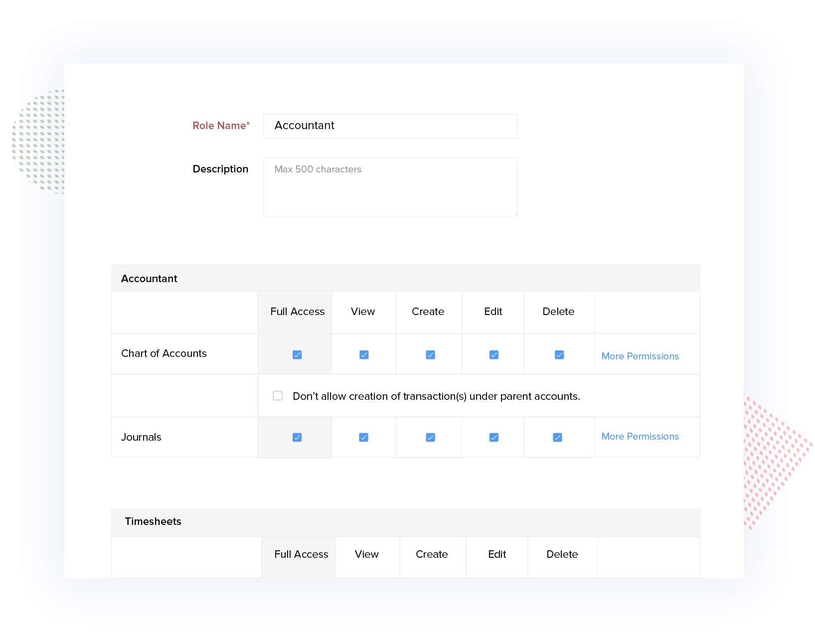
Task: Uncheck Edit permission for Chart of Accounts
Action: pos(493,354)
